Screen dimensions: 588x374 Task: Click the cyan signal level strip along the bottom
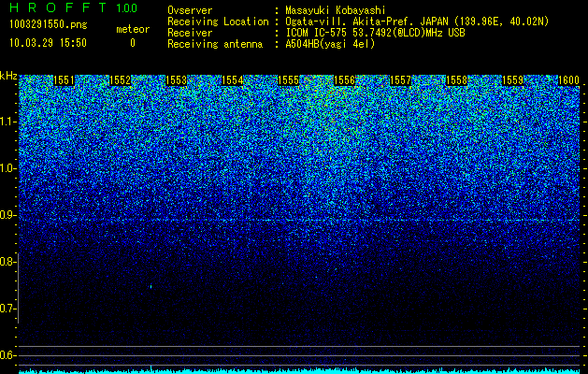coord(299,371)
